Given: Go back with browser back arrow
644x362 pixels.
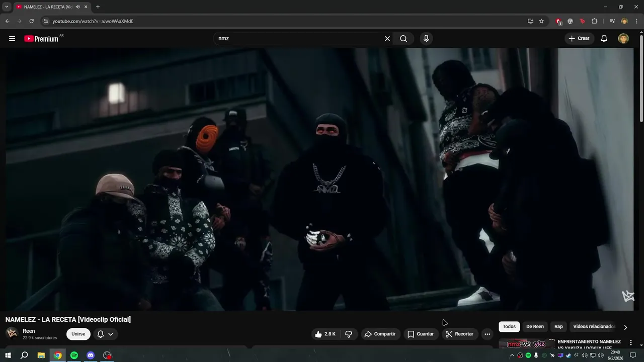Looking at the screenshot, I should pos(7,21).
